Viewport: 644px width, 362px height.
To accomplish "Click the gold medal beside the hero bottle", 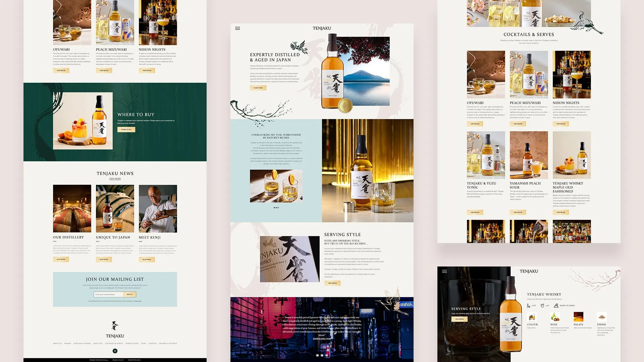I will click(345, 106).
